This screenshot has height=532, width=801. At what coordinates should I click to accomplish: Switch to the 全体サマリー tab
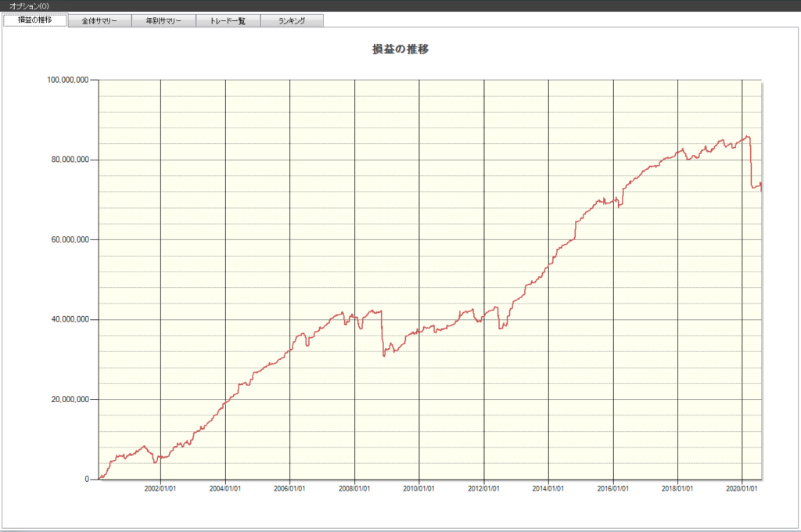click(99, 21)
